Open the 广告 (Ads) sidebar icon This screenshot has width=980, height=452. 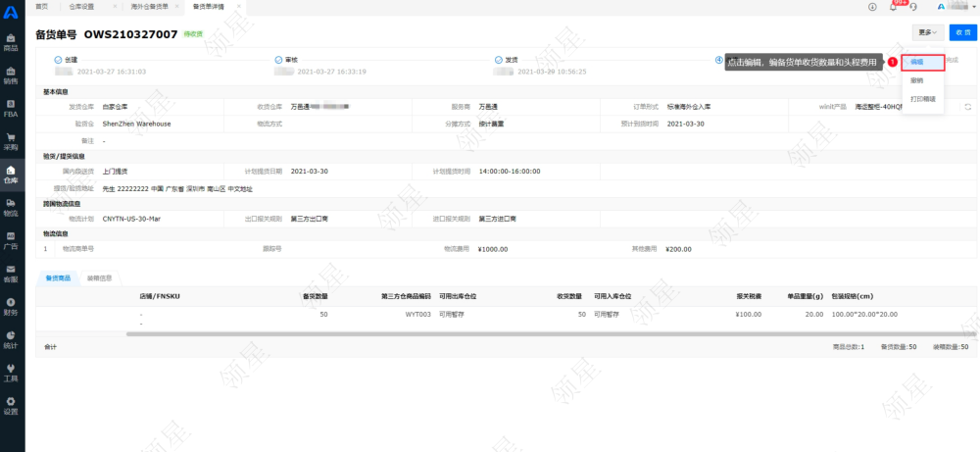pyautogui.click(x=11, y=240)
